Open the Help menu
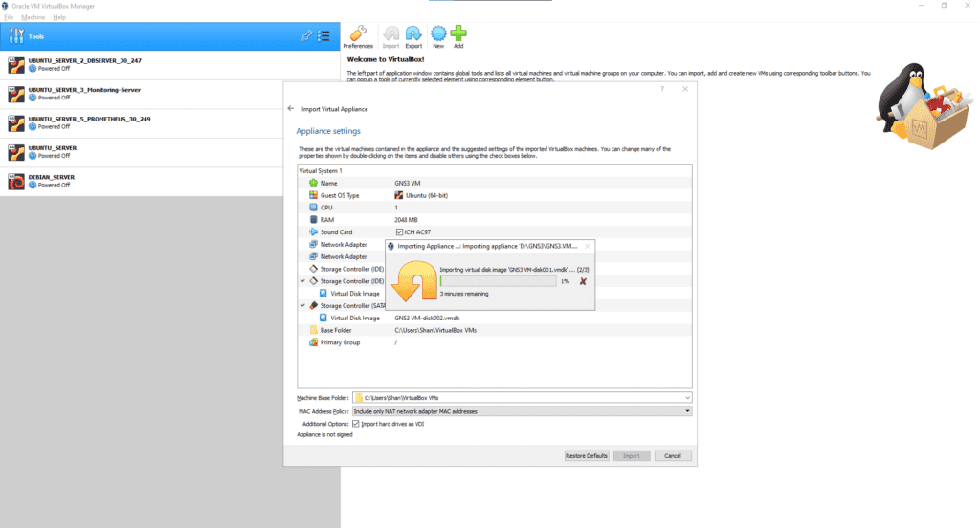The height and width of the screenshot is (528, 980). (x=59, y=17)
